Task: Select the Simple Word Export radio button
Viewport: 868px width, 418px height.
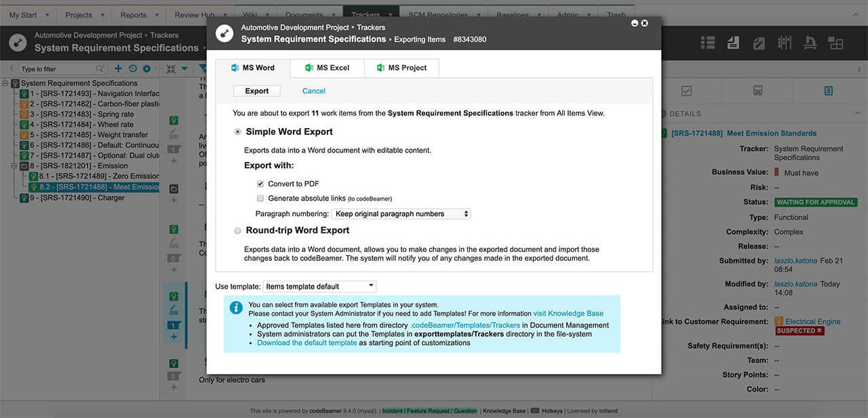Action: tap(237, 132)
